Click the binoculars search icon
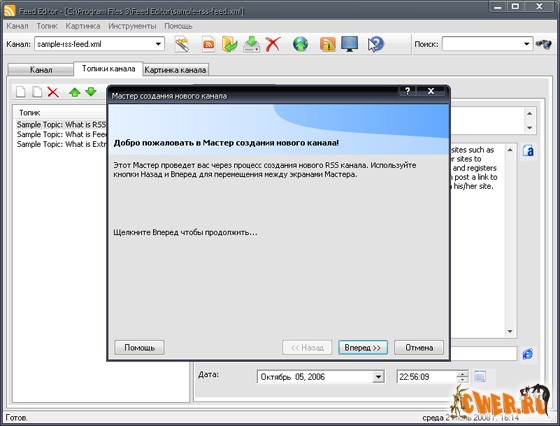This screenshot has height=426, width=560. point(544,44)
